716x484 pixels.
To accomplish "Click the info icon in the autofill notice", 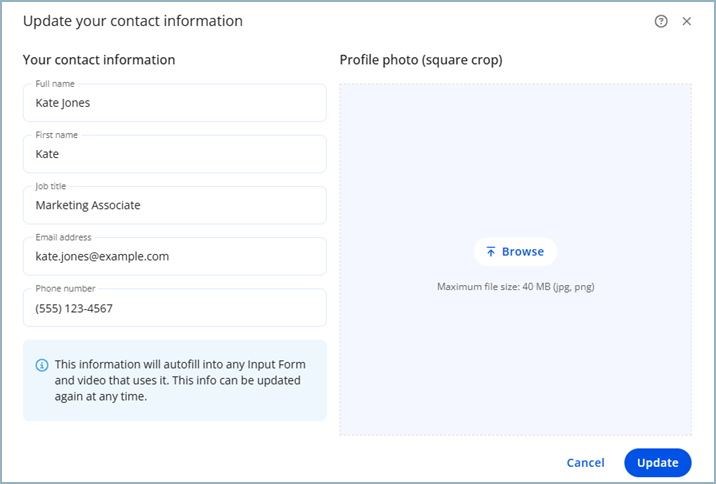I will [x=42, y=365].
